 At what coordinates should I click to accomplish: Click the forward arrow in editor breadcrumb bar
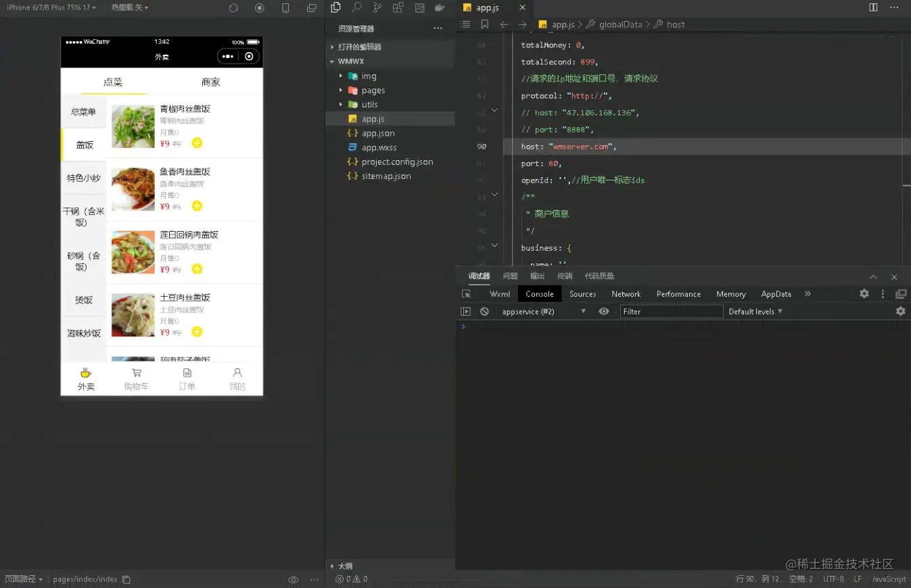[522, 24]
